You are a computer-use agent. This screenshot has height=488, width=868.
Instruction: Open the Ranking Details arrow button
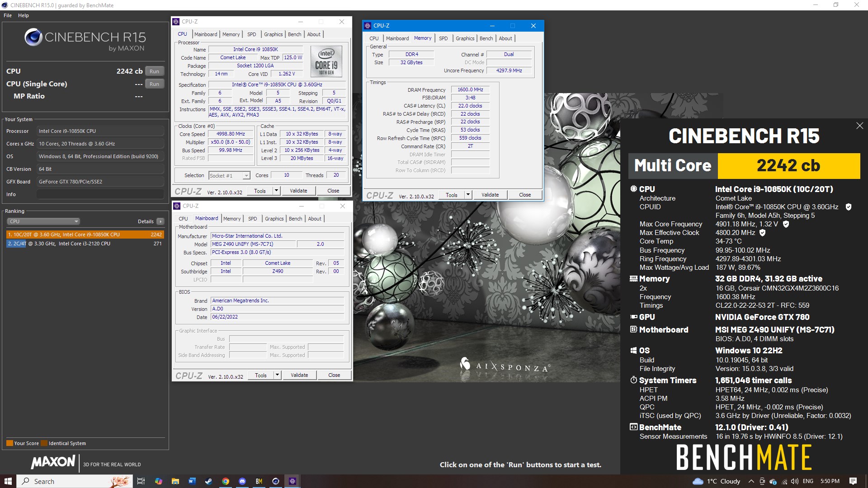tap(160, 221)
